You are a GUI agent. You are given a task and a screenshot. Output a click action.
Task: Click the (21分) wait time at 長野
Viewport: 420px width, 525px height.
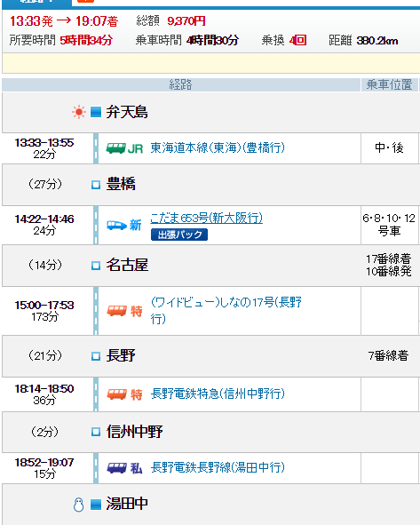pyautogui.click(x=45, y=355)
